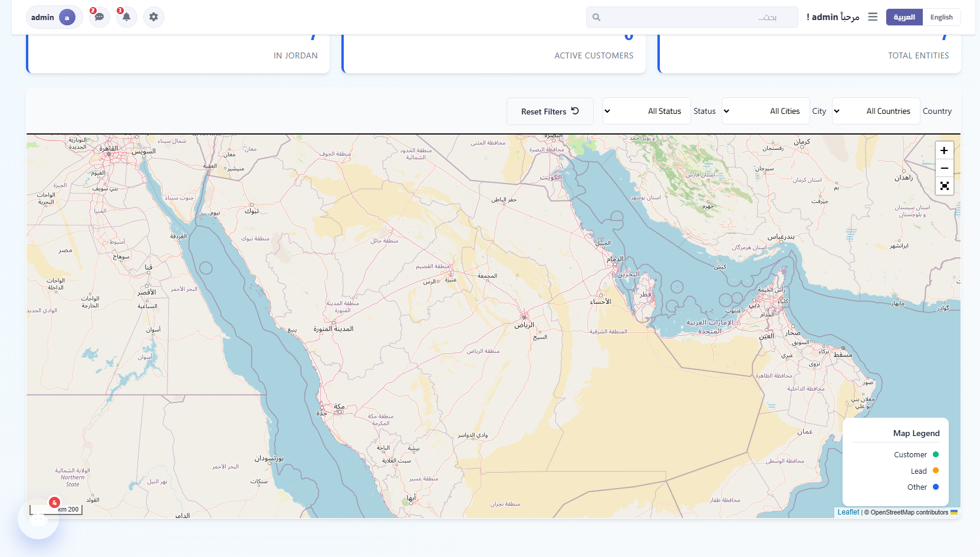
Task: Toggle fullscreen map view
Action: pyautogui.click(x=944, y=186)
